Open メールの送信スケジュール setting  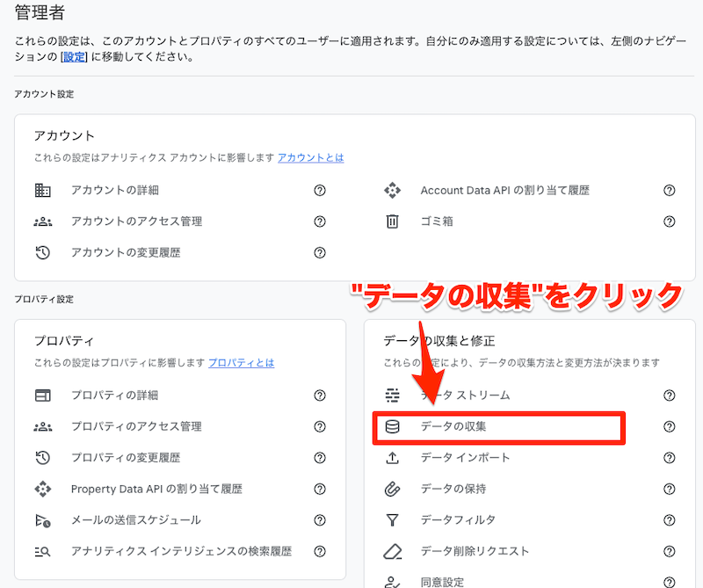coord(135,520)
